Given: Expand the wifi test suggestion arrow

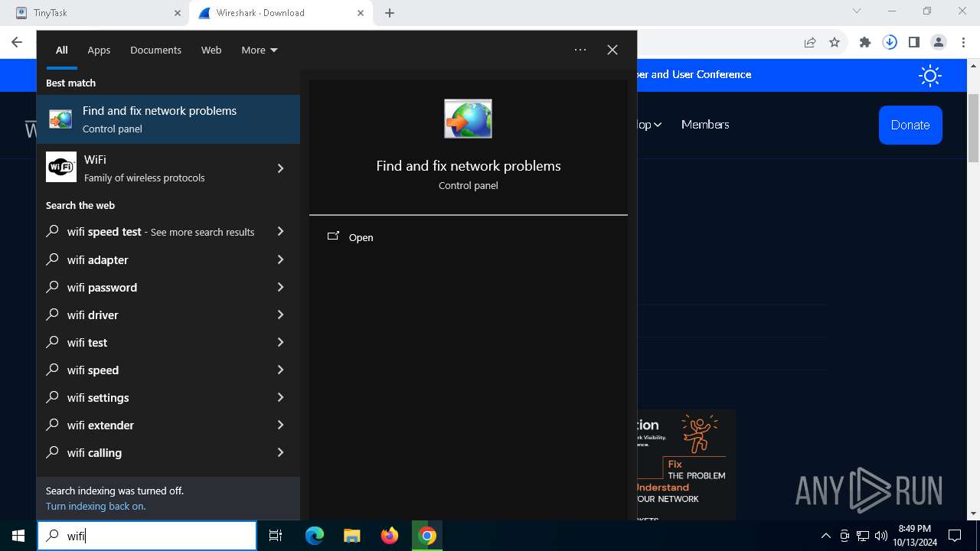Looking at the screenshot, I should point(280,342).
